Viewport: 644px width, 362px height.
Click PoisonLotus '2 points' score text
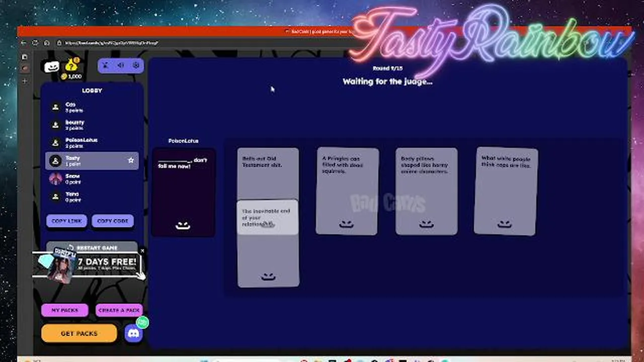[74, 146]
